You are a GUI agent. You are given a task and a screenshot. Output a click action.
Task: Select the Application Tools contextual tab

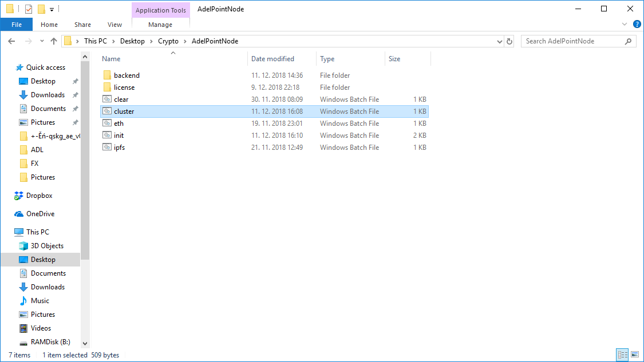[161, 10]
